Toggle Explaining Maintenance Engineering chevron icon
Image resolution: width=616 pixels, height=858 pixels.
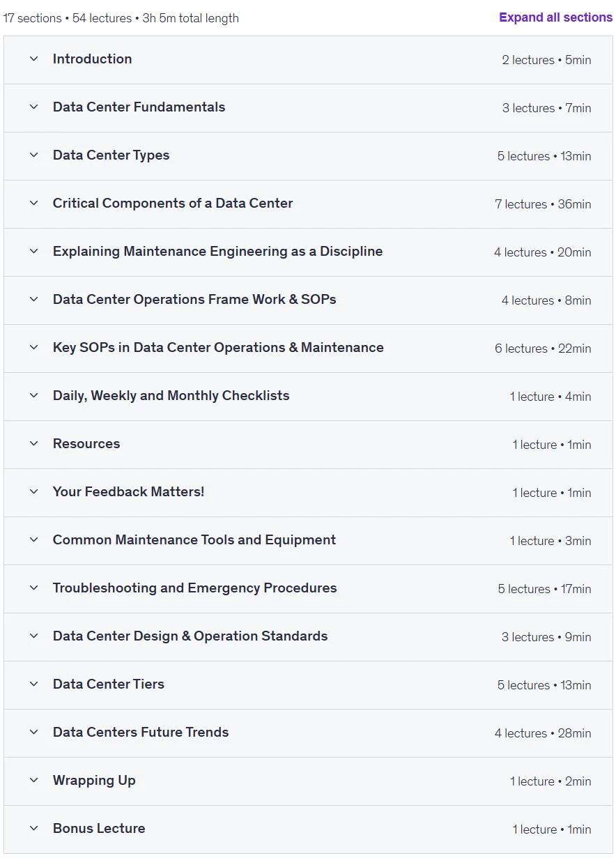(x=33, y=252)
